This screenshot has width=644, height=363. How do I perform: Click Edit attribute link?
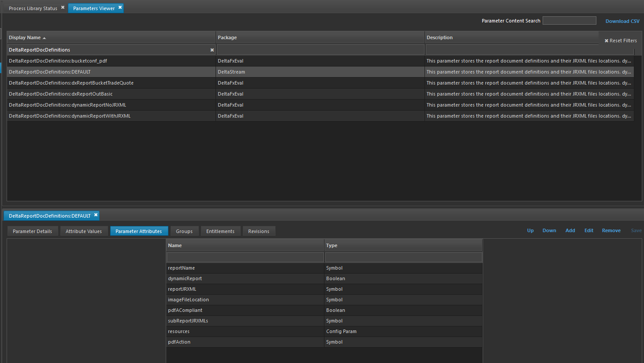[589, 230]
